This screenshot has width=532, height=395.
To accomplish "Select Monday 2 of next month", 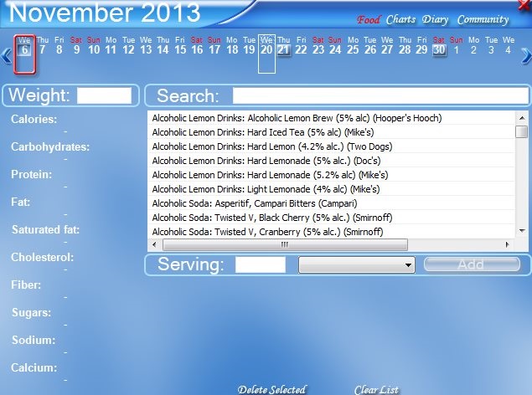I will (x=473, y=46).
